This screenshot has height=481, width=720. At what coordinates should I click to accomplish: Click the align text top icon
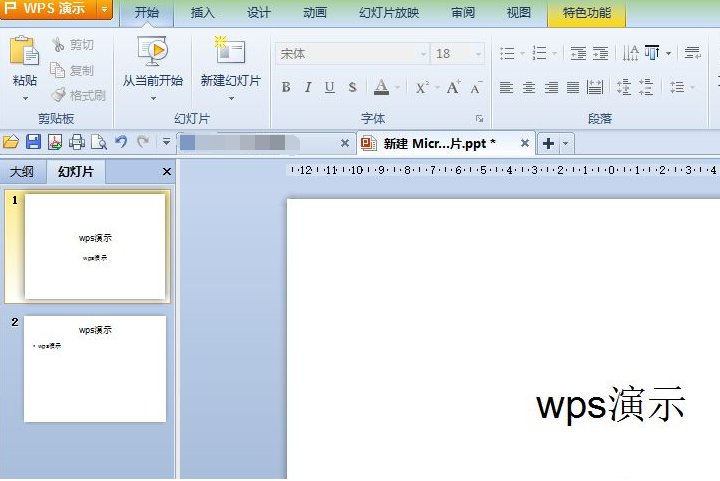(x=652, y=53)
